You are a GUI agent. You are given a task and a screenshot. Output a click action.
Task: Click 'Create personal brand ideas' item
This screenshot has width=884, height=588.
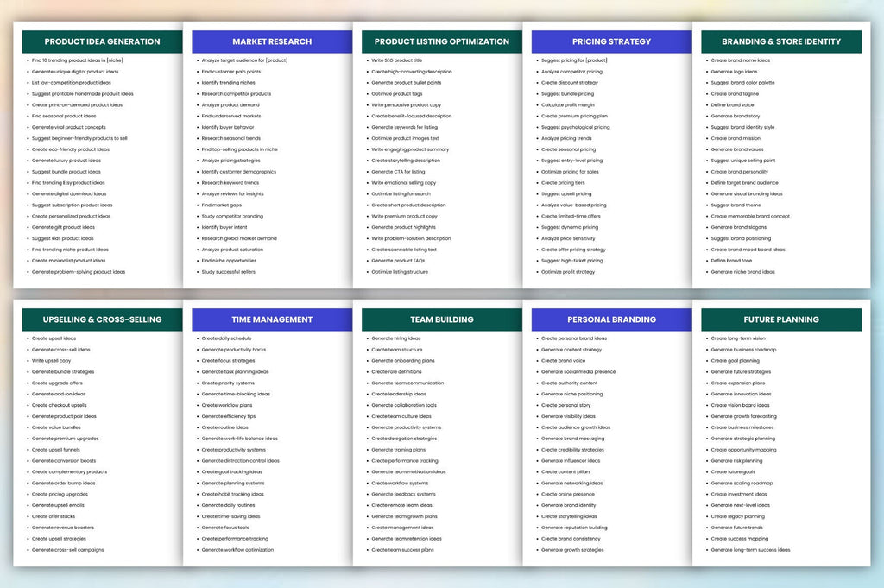(x=574, y=338)
